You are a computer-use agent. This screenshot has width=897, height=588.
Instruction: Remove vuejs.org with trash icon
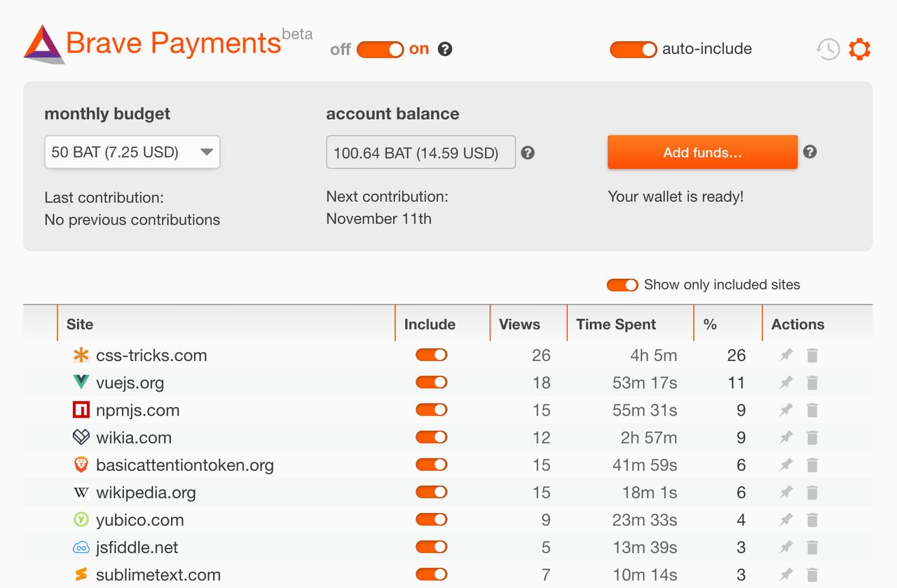tap(812, 383)
